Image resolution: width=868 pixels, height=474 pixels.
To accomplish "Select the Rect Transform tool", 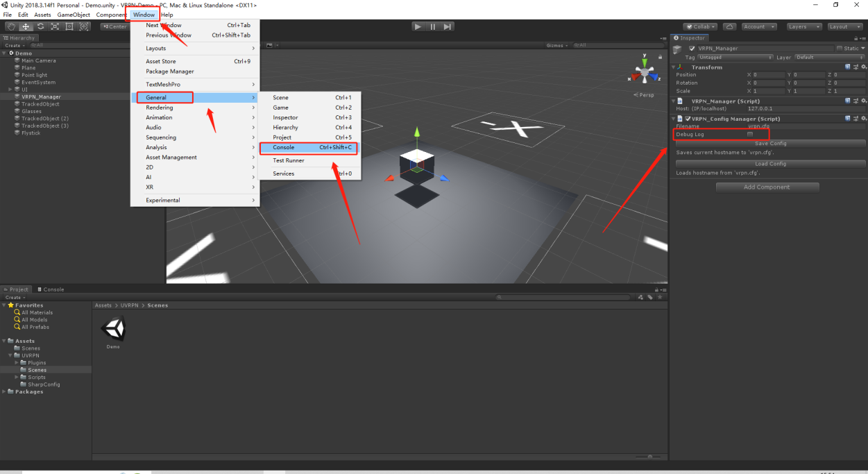I will click(x=69, y=26).
